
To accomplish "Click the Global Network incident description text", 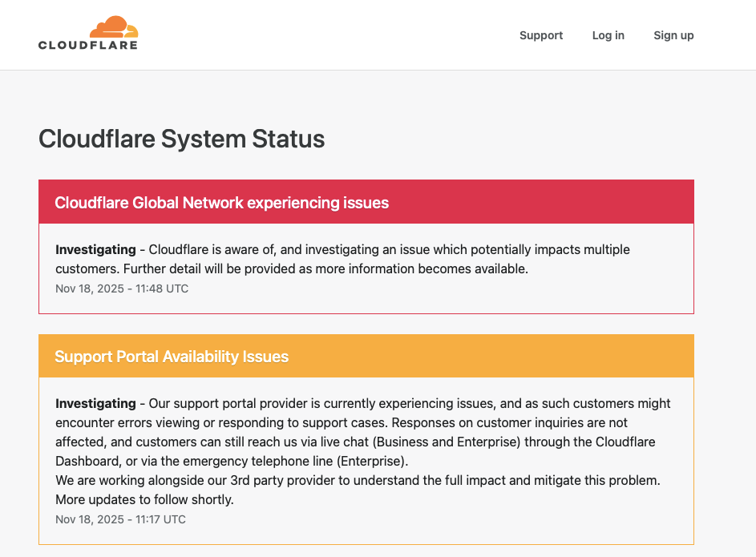I will pos(343,259).
